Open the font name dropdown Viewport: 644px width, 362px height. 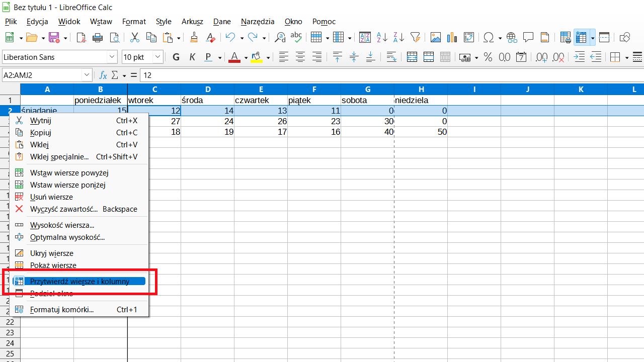pos(112,57)
